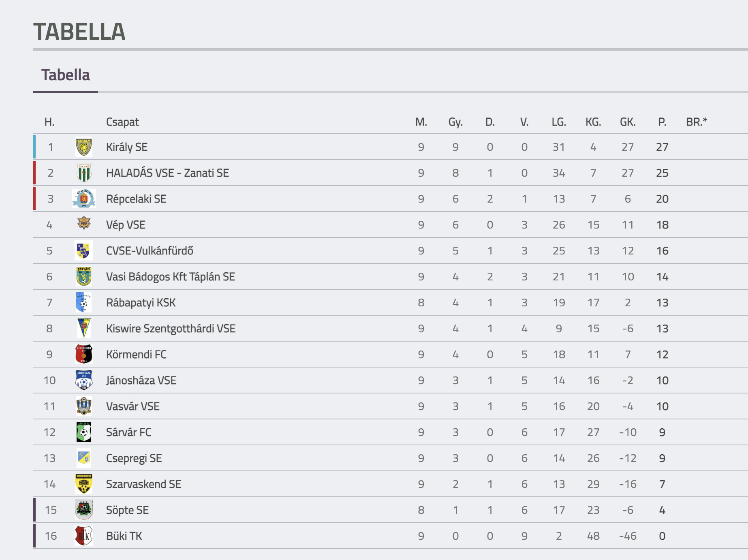
Task: Click the Szarvaskend SE yellow crest
Action: pos(84,484)
